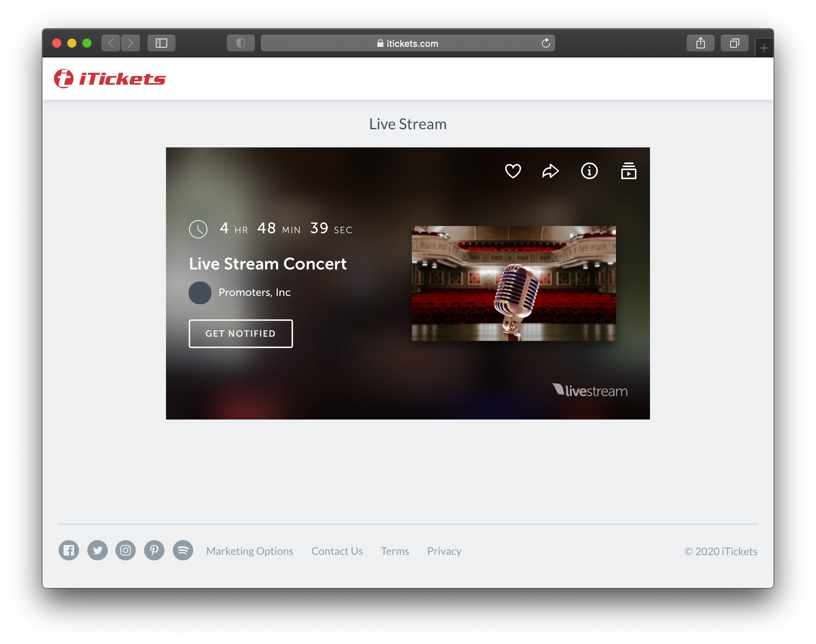Open the Safari share sheet button
The width and height of the screenshot is (816, 644).
pyautogui.click(x=701, y=43)
